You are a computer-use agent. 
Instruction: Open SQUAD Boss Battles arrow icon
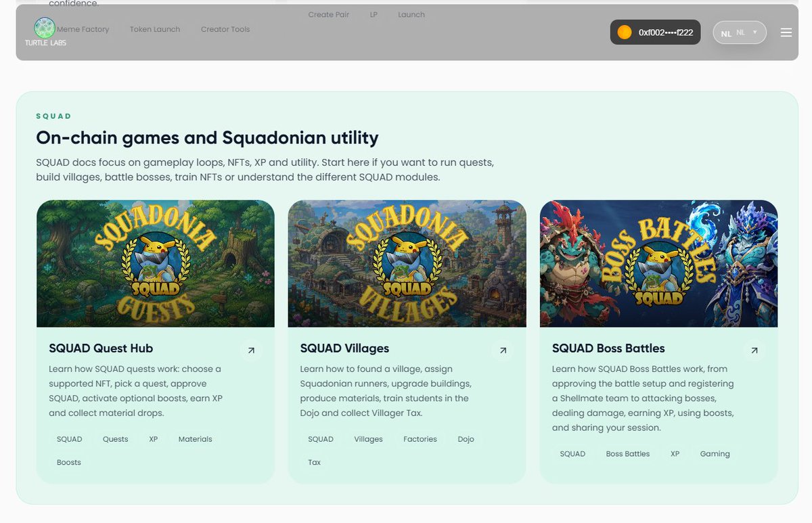754,350
